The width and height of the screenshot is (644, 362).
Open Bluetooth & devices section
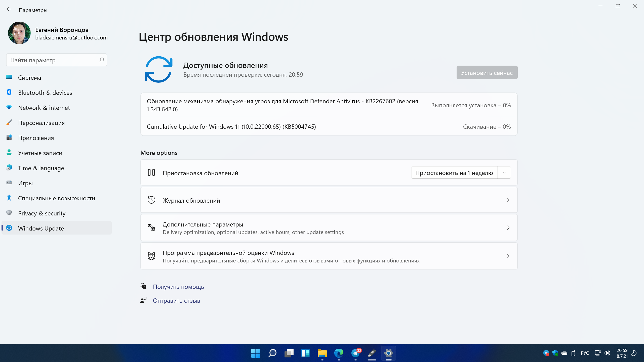tap(56, 93)
